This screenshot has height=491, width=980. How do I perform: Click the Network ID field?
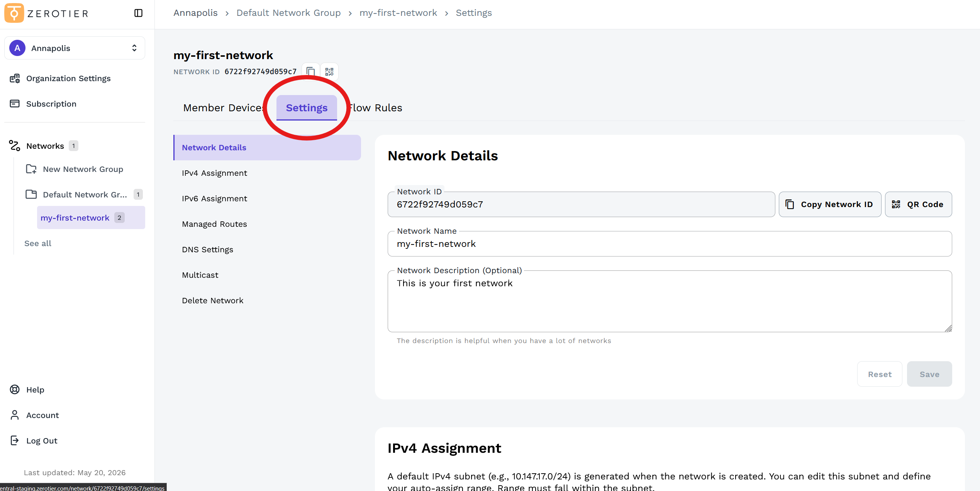coord(581,204)
